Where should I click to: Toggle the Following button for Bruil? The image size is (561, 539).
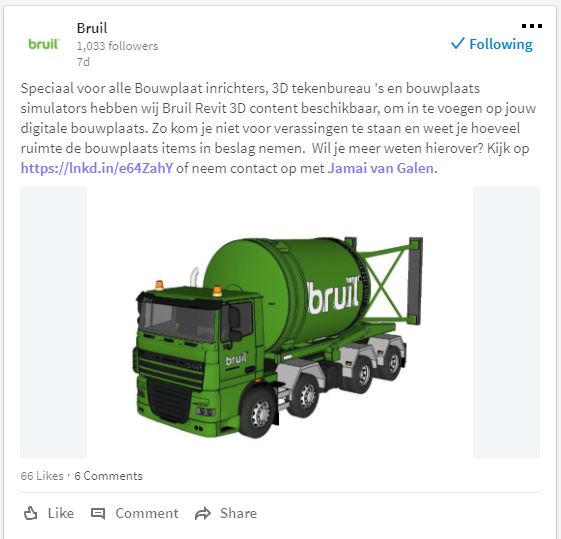click(492, 44)
